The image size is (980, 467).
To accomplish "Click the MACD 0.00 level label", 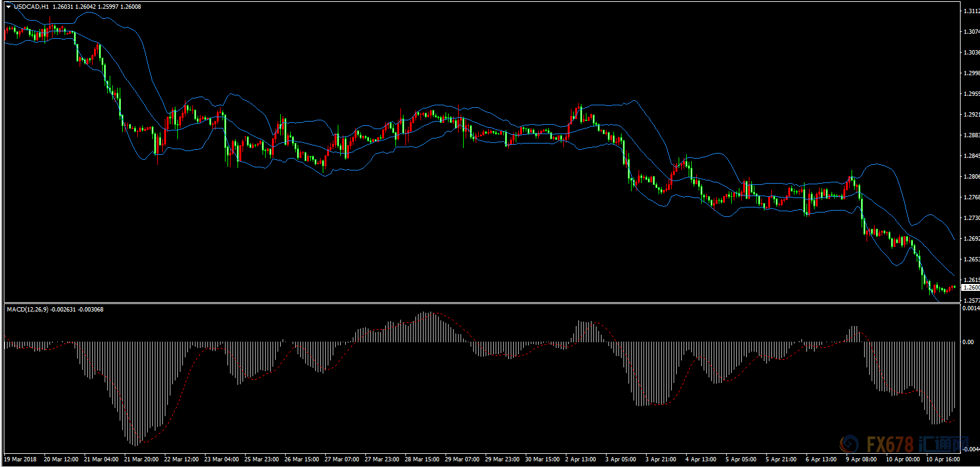I will point(968,342).
